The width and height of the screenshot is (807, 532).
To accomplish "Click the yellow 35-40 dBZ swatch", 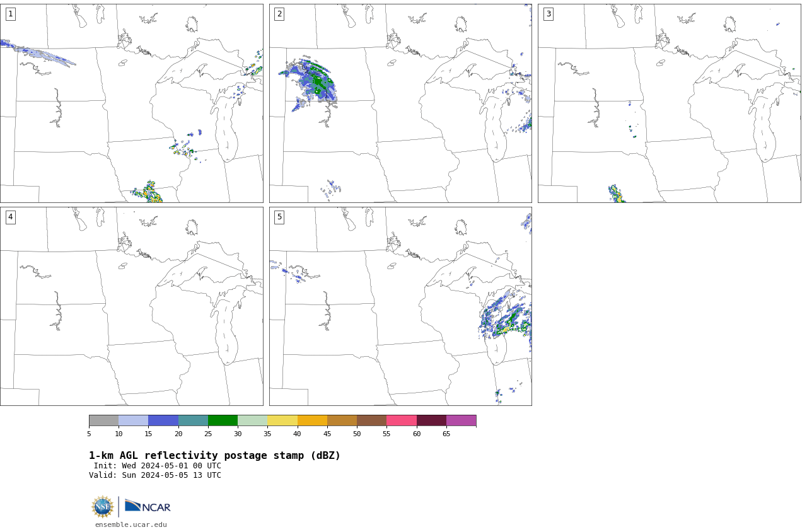I will [282, 420].
